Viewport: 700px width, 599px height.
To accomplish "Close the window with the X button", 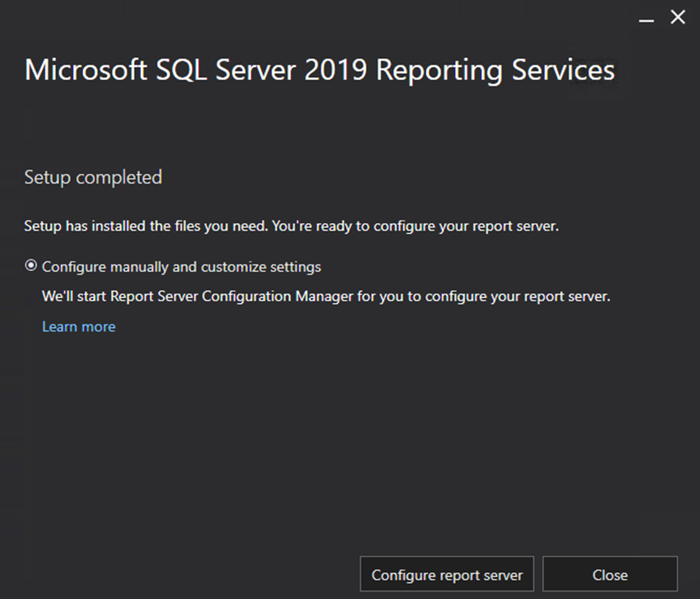I will click(x=677, y=17).
